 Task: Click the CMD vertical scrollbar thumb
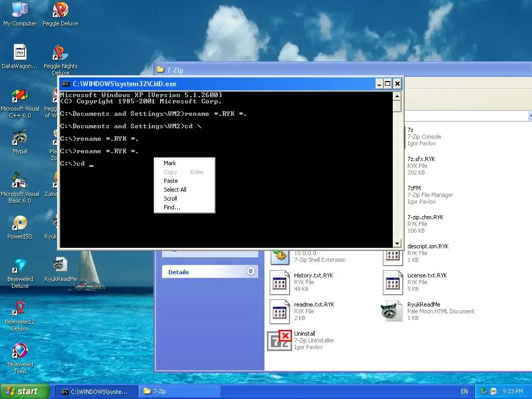[x=397, y=106]
